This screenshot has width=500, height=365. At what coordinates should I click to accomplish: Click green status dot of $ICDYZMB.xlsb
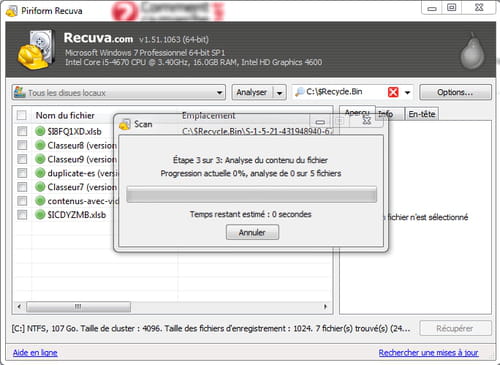(40, 215)
